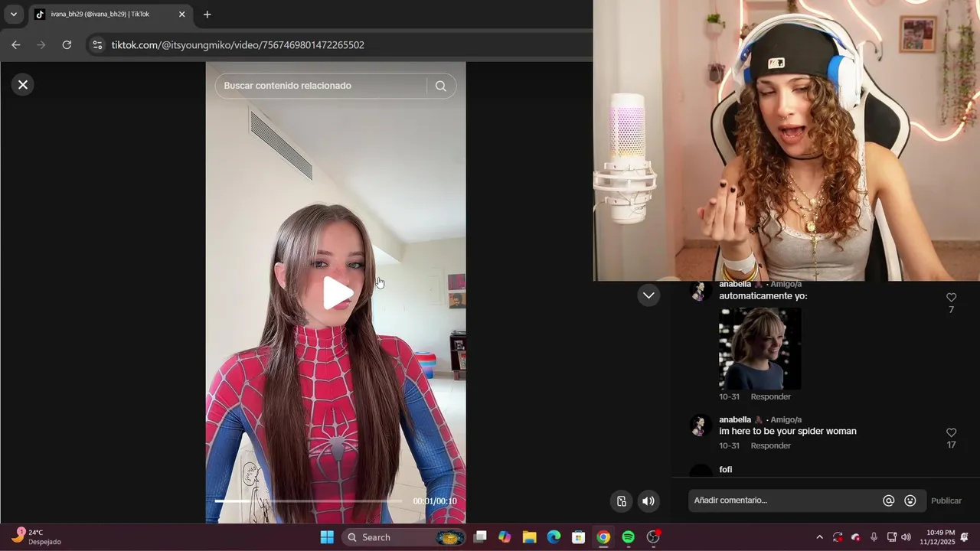Open network settings tray icon

892,537
